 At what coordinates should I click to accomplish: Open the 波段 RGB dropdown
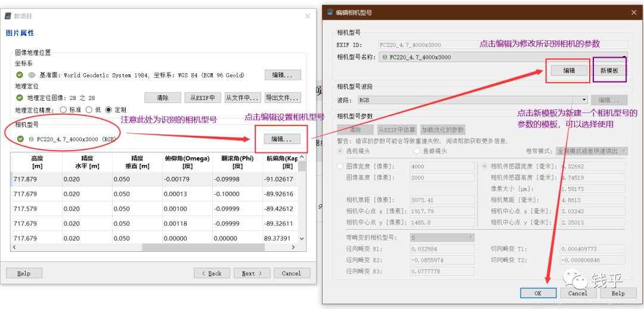point(584,100)
